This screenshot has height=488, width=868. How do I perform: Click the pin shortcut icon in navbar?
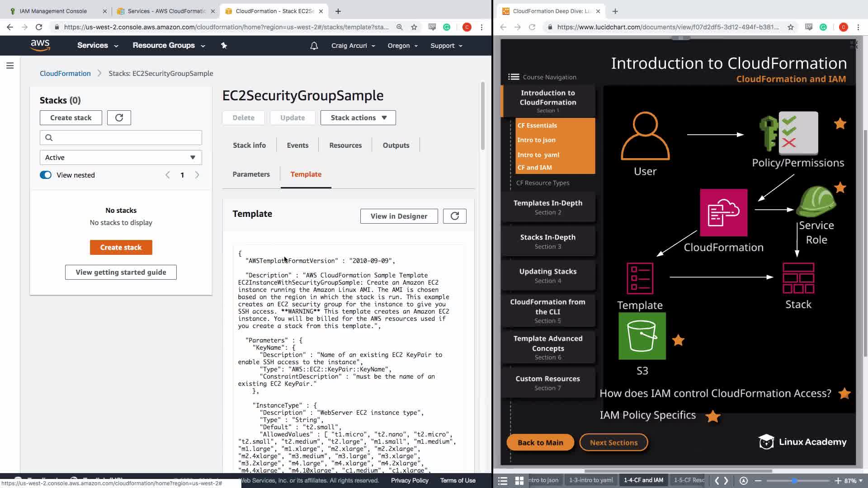224,45
